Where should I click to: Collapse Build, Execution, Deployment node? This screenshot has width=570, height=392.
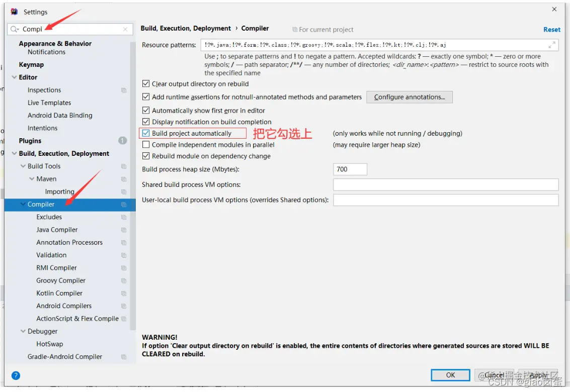(x=14, y=154)
